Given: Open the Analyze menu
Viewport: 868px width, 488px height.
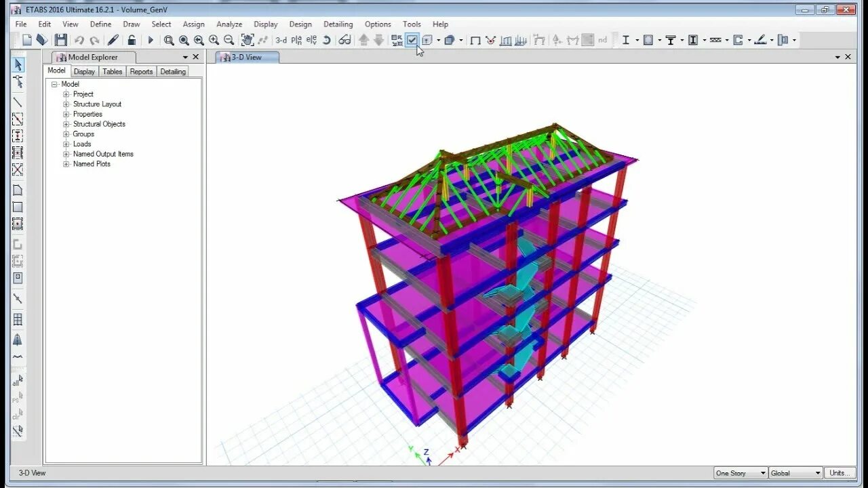Looking at the screenshot, I should click(x=229, y=24).
